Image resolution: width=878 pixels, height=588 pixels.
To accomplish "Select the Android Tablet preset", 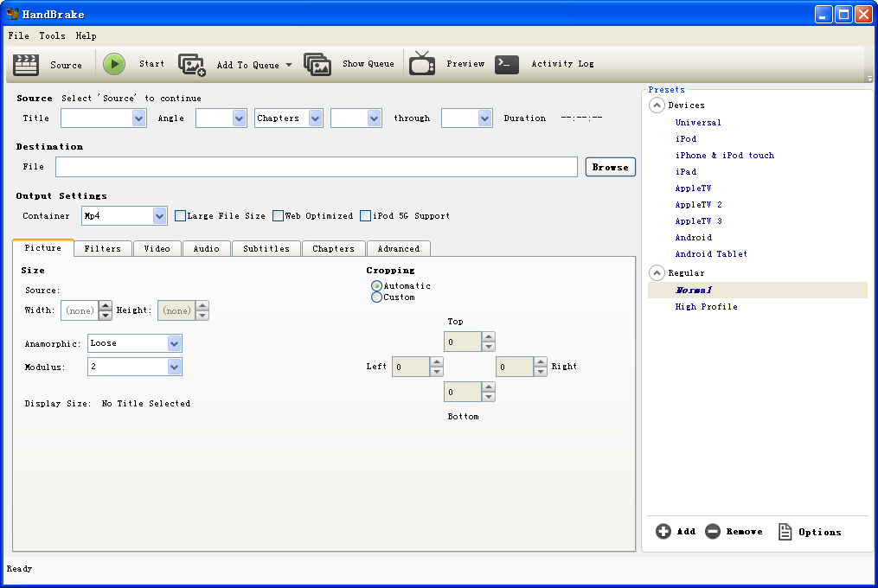I will [711, 254].
